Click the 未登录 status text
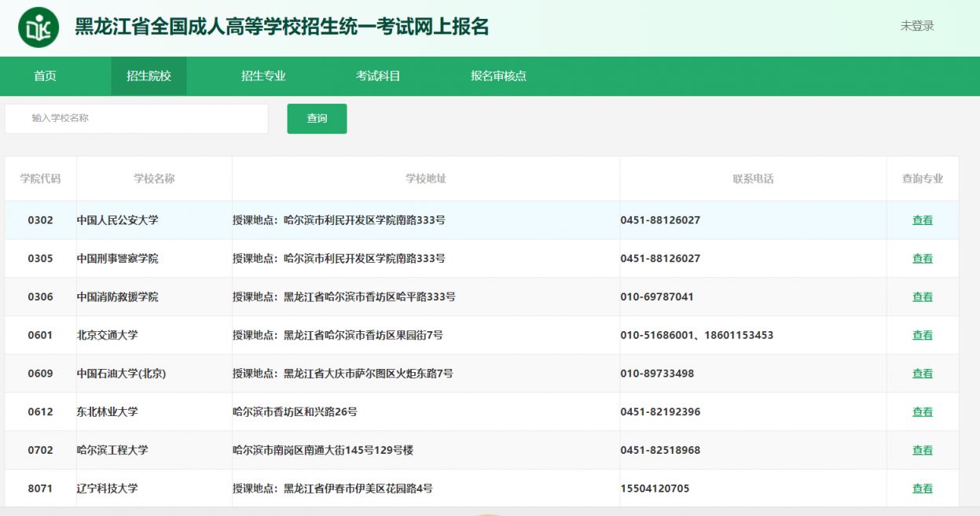 (917, 26)
